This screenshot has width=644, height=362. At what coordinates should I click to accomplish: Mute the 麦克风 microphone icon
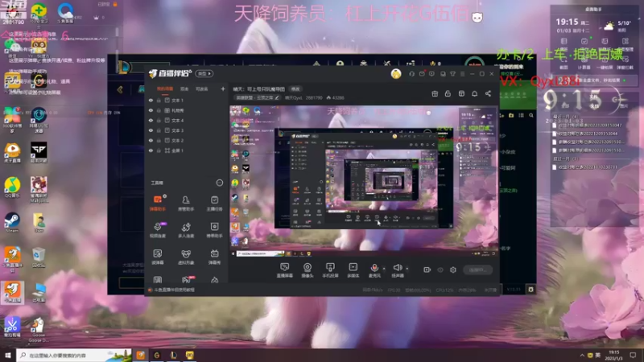click(x=374, y=268)
